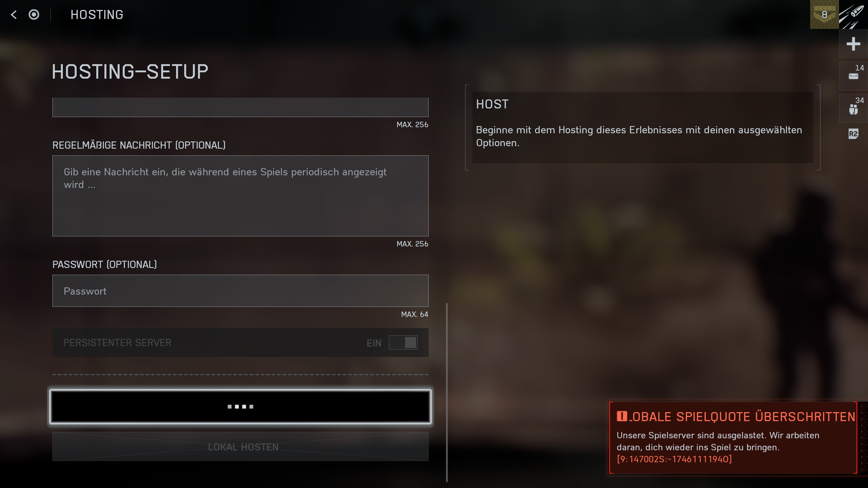Go back using the top-left arrow
Screen dimensions: 868x488
coord(14,14)
